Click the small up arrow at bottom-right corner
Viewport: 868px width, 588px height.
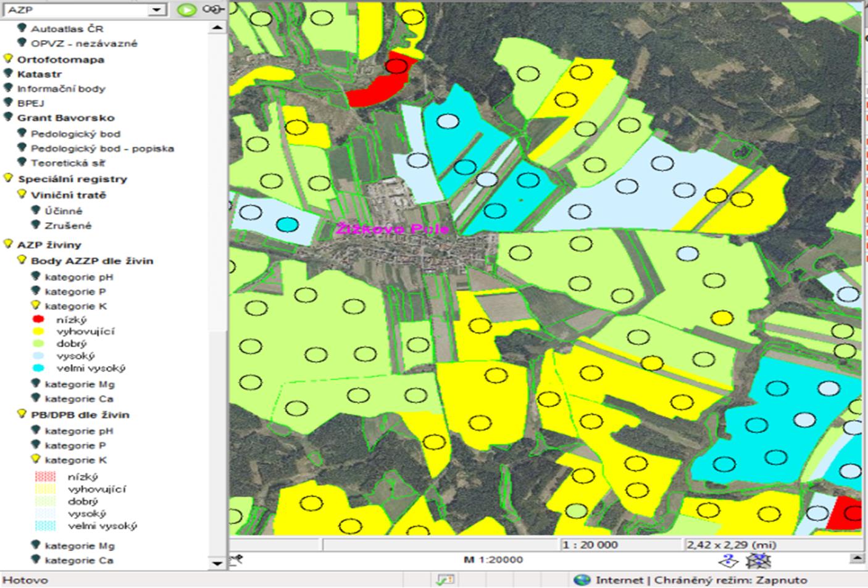[856, 558]
